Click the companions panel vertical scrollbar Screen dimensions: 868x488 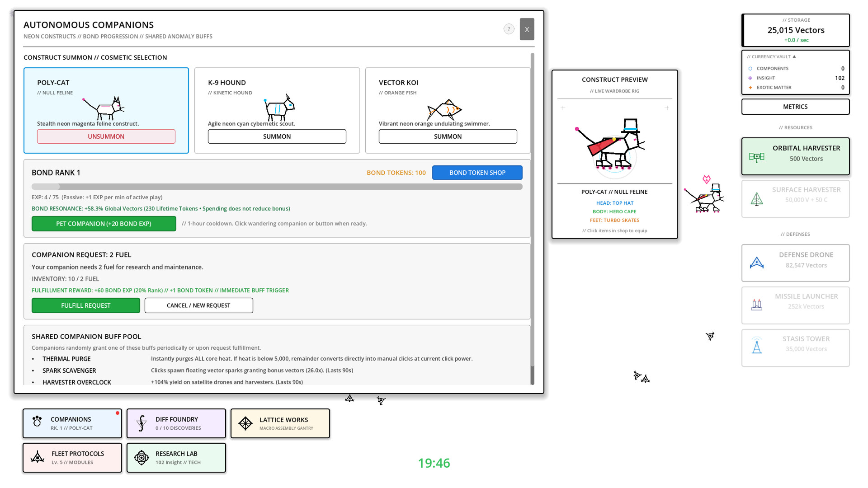[533, 219]
